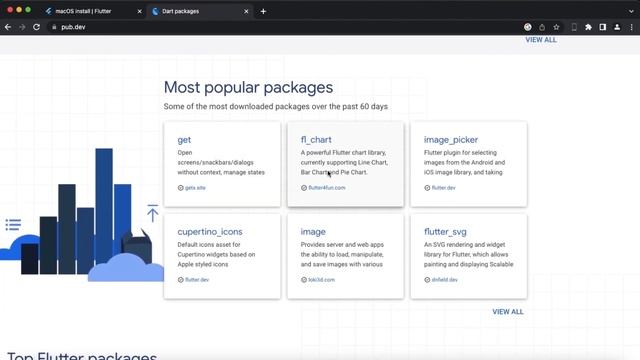
Task: Open the image_picker package link
Action: [x=451, y=140]
